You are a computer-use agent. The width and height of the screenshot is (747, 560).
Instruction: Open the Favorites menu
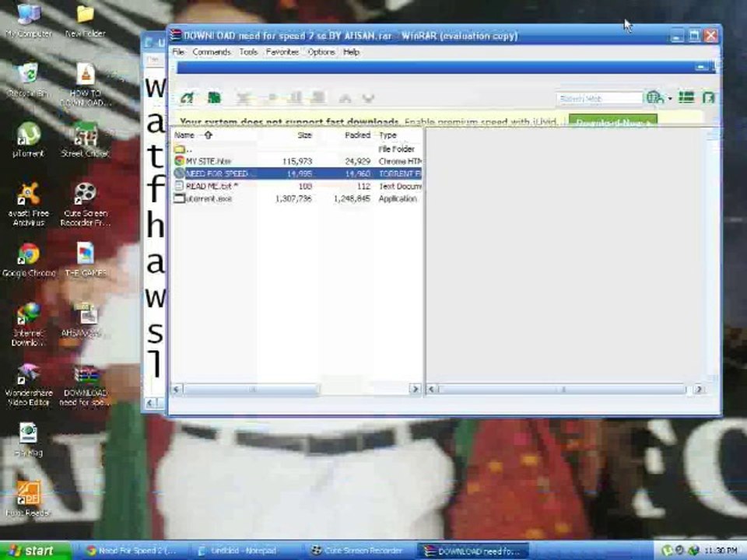282,52
